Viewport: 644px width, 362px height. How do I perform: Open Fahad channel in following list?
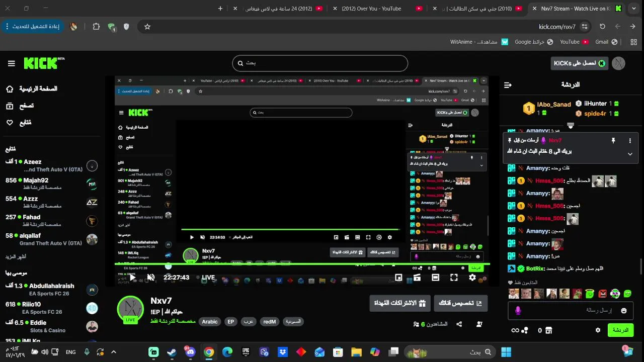point(51,220)
